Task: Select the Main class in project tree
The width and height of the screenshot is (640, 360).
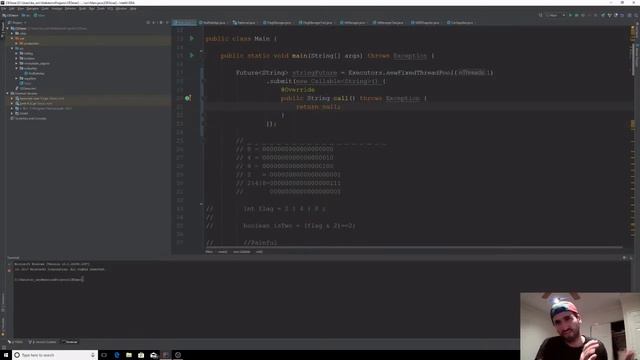Action: click(x=25, y=83)
